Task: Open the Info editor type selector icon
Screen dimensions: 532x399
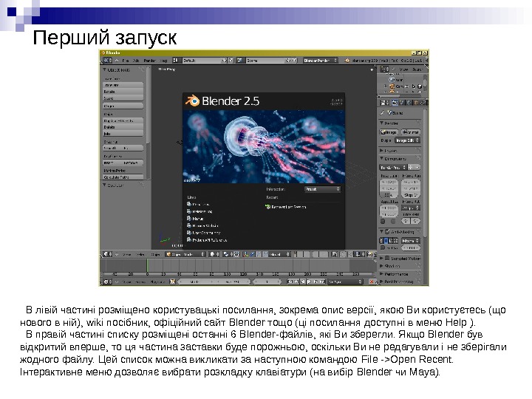Action: [108, 61]
